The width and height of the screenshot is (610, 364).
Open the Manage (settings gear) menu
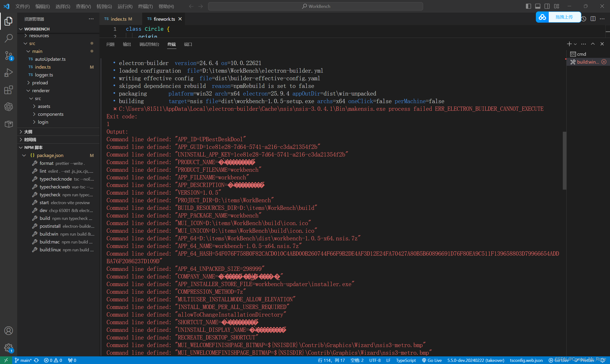[9, 348]
